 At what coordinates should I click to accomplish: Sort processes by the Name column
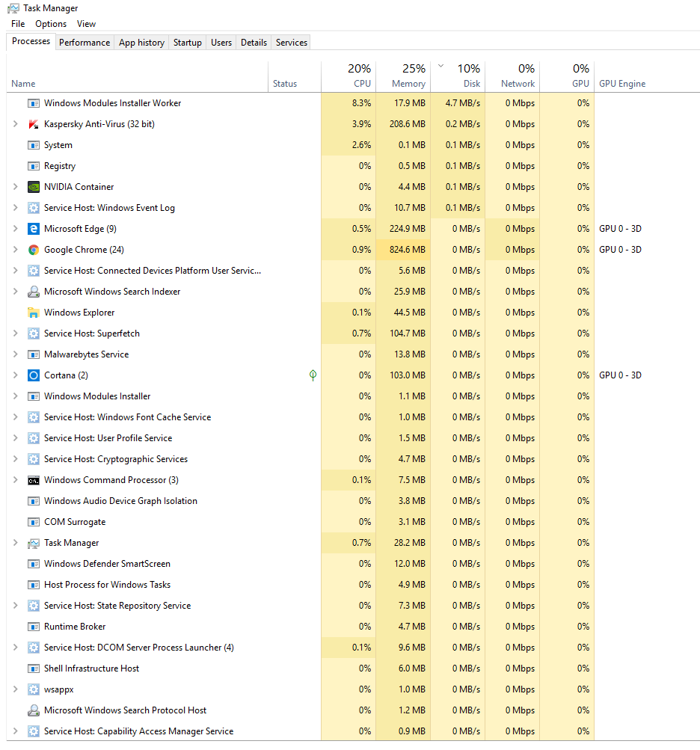[x=138, y=76]
